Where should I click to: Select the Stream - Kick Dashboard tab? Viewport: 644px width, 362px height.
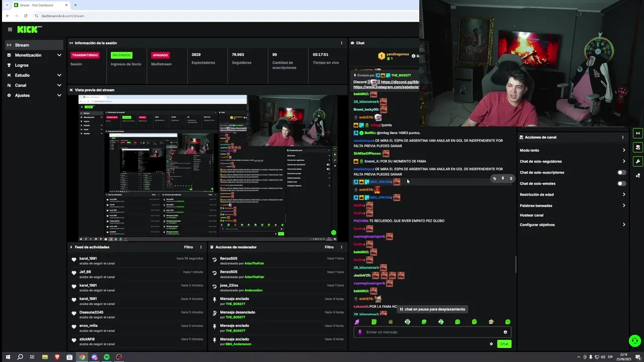pyautogui.click(x=41, y=5)
